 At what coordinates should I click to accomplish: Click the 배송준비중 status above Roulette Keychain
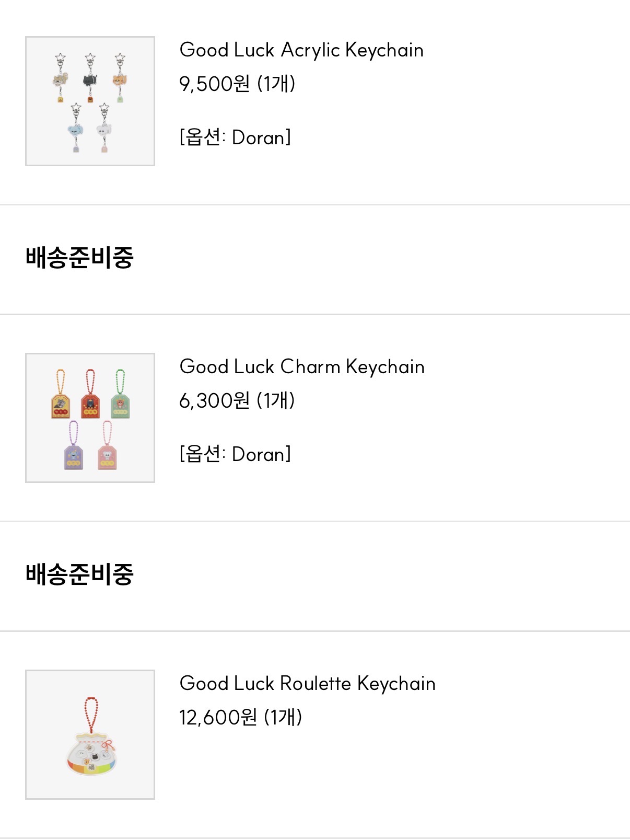79,574
